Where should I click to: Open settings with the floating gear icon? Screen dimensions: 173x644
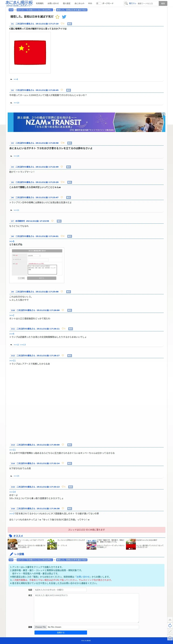coord(170,638)
